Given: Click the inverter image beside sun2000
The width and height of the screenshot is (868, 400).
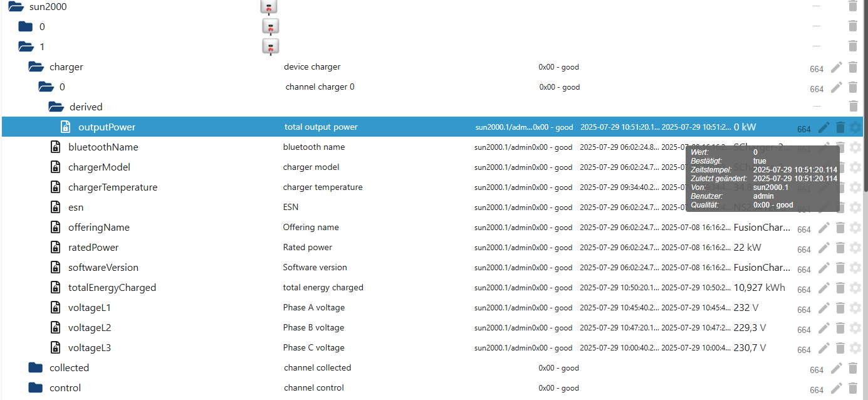Looking at the screenshot, I should coord(269,7).
